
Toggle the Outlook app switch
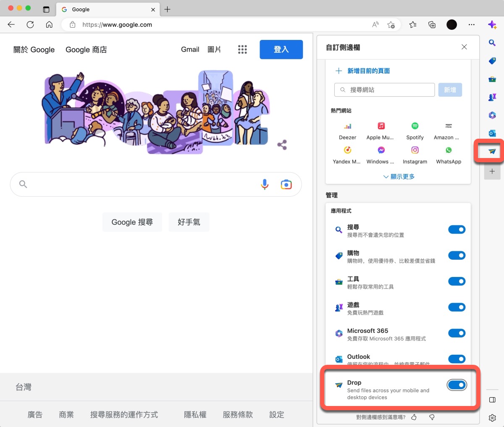click(x=457, y=359)
